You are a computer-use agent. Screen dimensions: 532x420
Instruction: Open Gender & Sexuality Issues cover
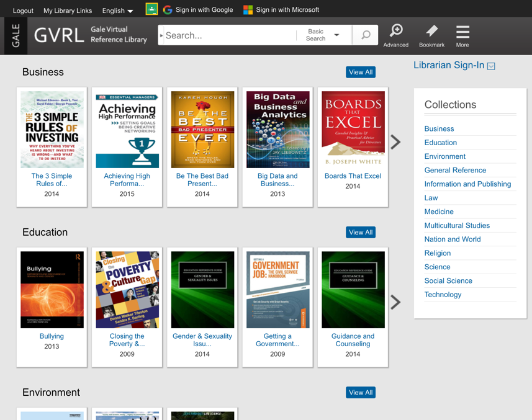pyautogui.click(x=202, y=290)
